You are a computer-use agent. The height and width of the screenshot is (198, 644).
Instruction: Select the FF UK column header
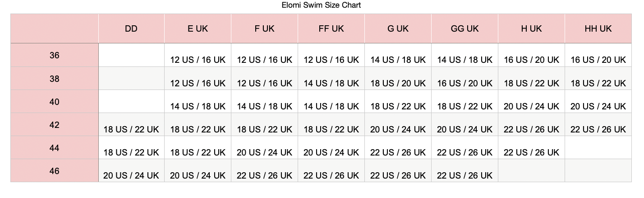(331, 29)
